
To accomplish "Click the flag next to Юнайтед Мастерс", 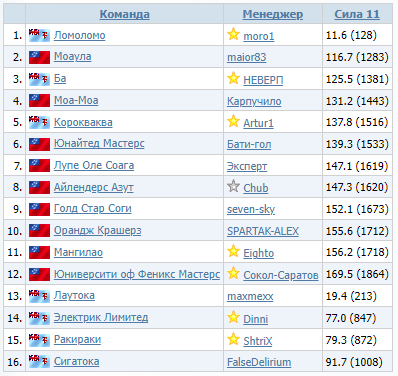I will [x=39, y=144].
